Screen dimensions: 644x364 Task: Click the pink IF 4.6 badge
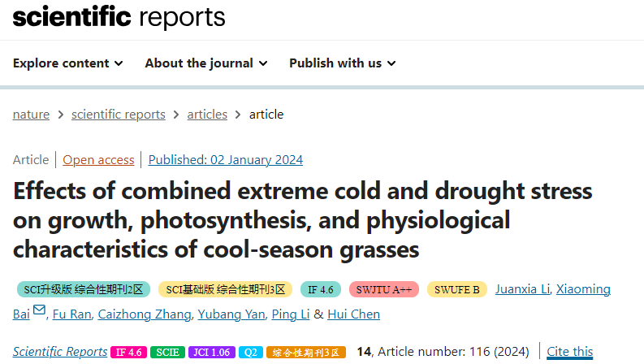(128, 352)
